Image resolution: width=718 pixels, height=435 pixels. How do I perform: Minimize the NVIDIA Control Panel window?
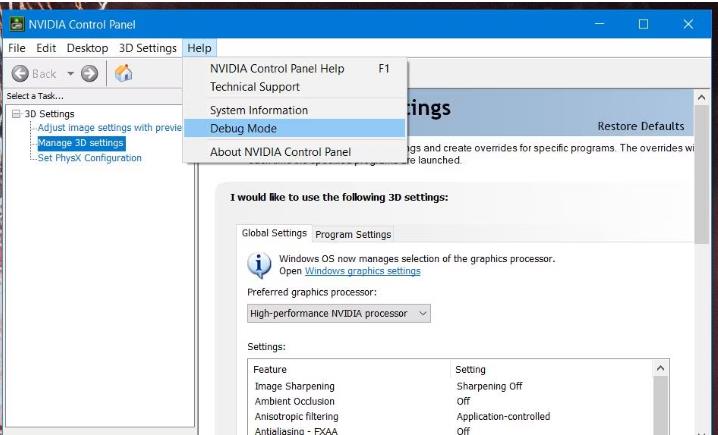pyautogui.click(x=599, y=24)
